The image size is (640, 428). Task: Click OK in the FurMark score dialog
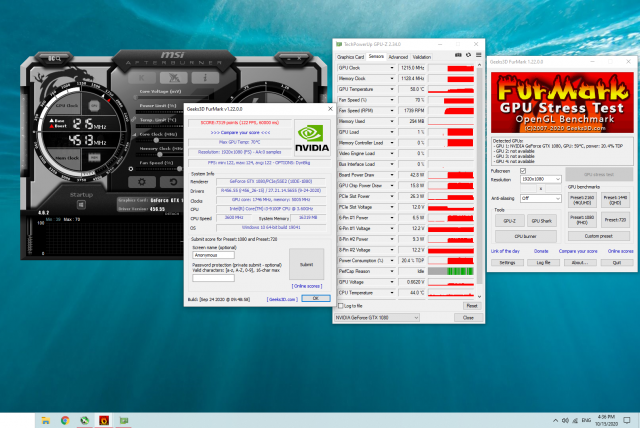click(316, 299)
